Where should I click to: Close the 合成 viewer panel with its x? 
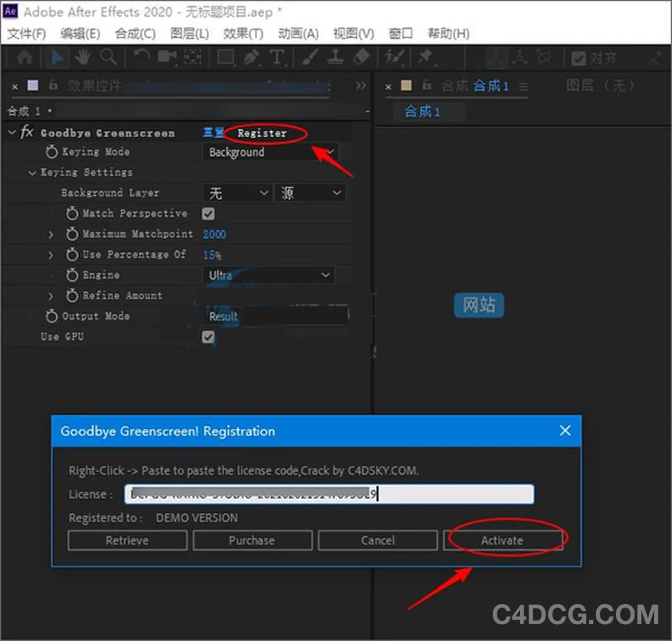(x=388, y=86)
